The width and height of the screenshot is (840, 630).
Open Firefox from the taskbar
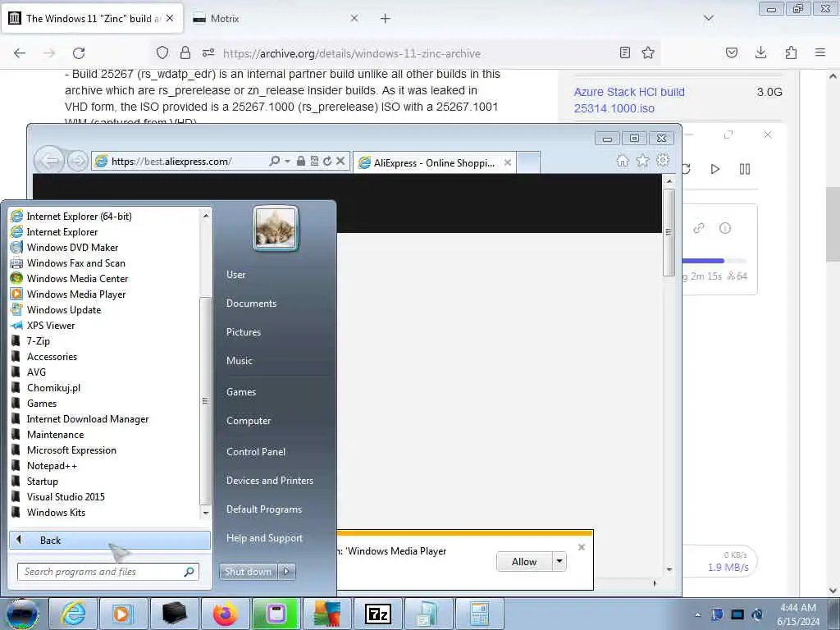coord(225,614)
